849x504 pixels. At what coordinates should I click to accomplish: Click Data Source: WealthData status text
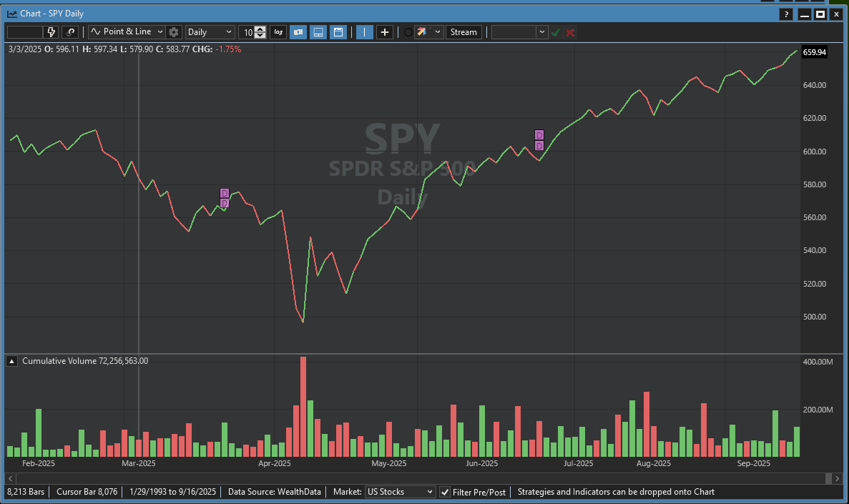(275, 492)
